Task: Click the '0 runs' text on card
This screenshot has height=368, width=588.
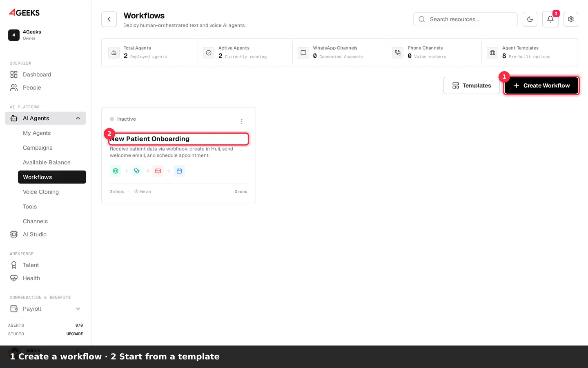Action: point(241,192)
